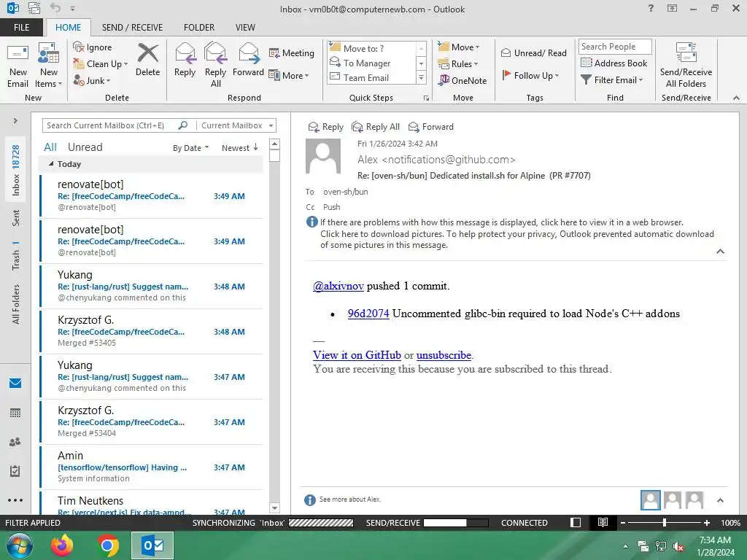Create a New Email
747x560 pixels.
pos(18,66)
